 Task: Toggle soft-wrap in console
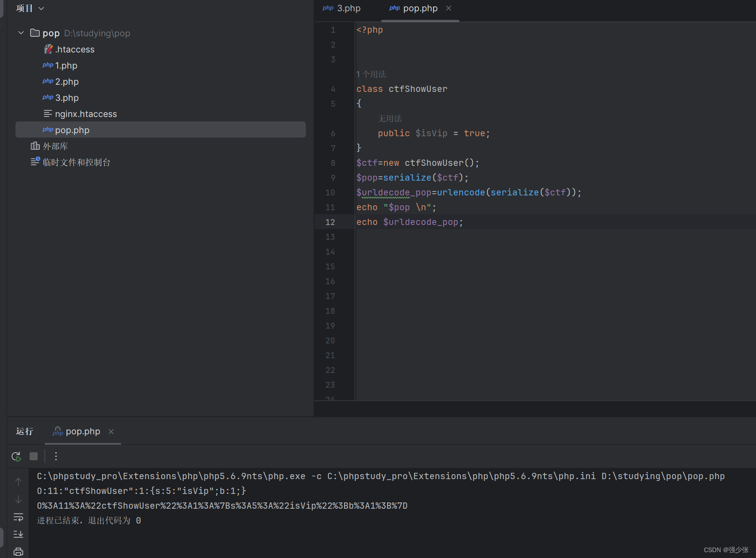coord(18,517)
